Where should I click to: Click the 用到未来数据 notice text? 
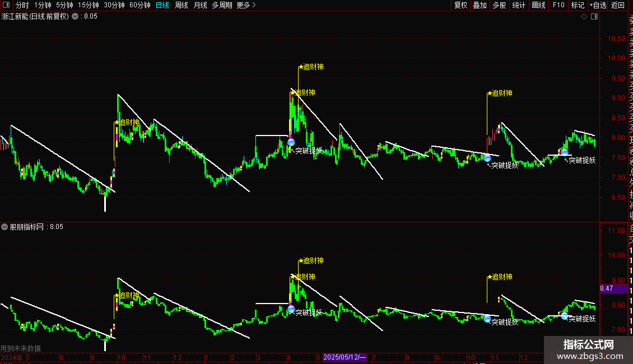21,348
